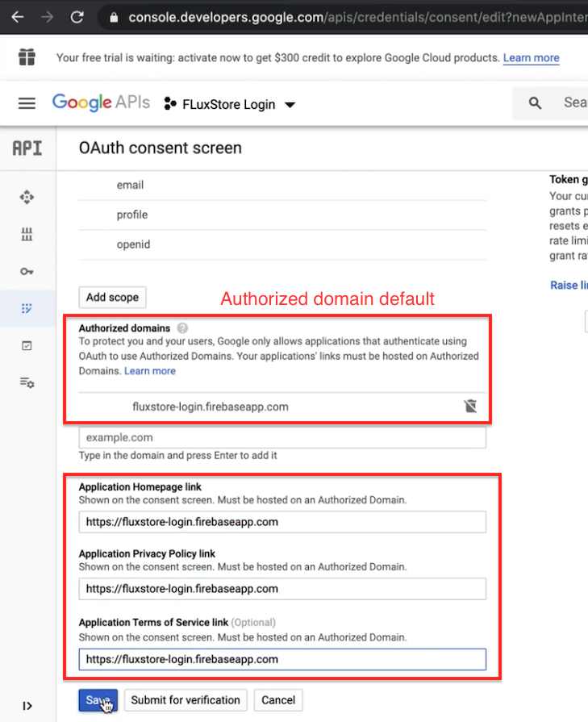Viewport: 588px width, 722px height.
Task: Open Page usage agreements settings icon
Action: click(27, 382)
